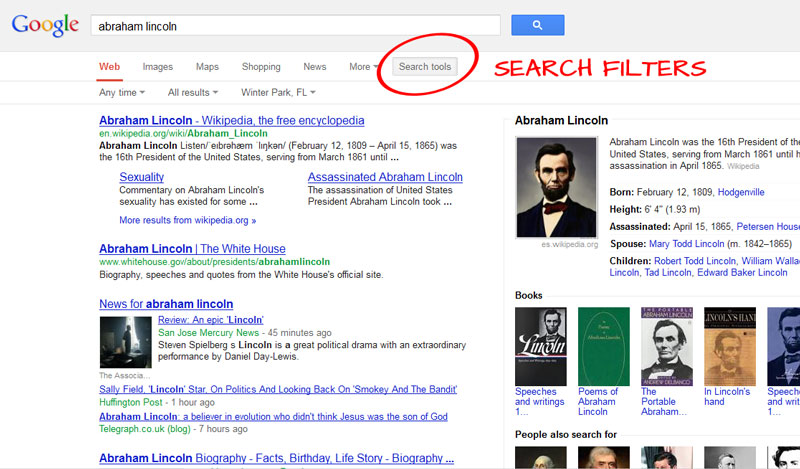This screenshot has height=469, width=800.
Task: Click the blue magnifying glass search button
Action: (538, 25)
